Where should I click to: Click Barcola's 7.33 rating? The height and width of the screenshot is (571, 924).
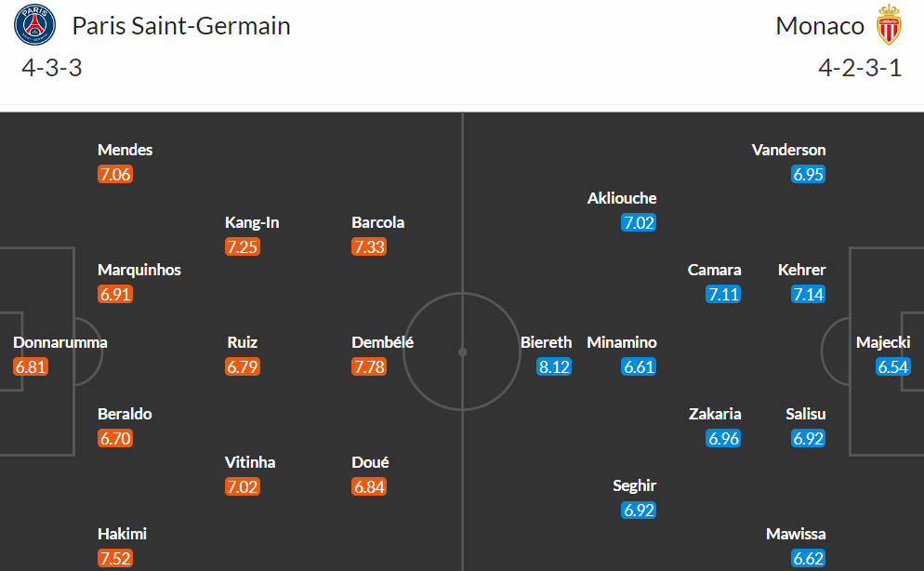point(369,246)
